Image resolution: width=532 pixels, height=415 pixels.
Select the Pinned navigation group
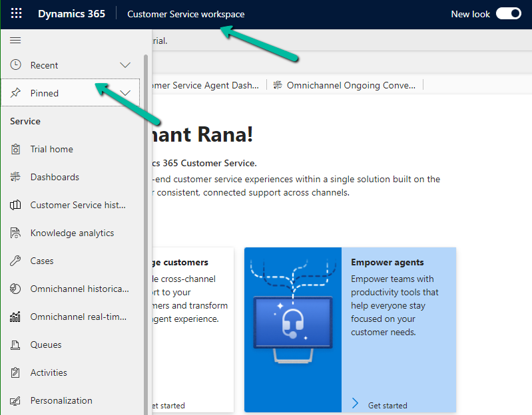pyautogui.click(x=71, y=93)
